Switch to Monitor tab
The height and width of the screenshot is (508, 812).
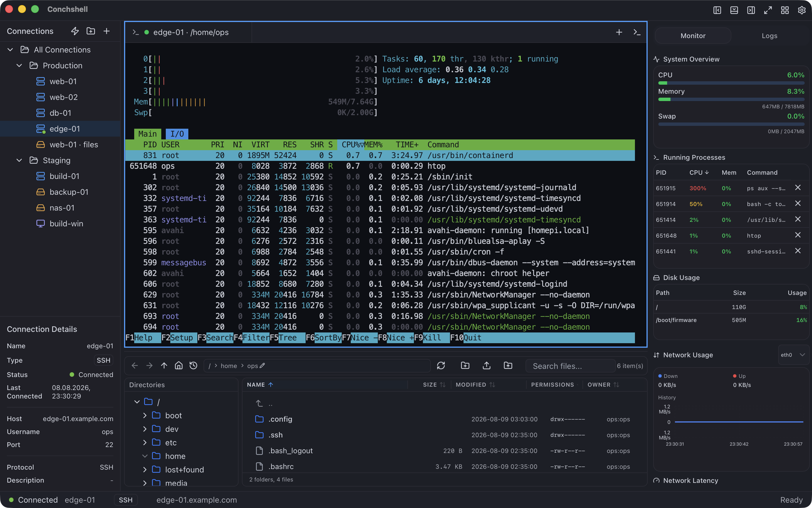693,36
